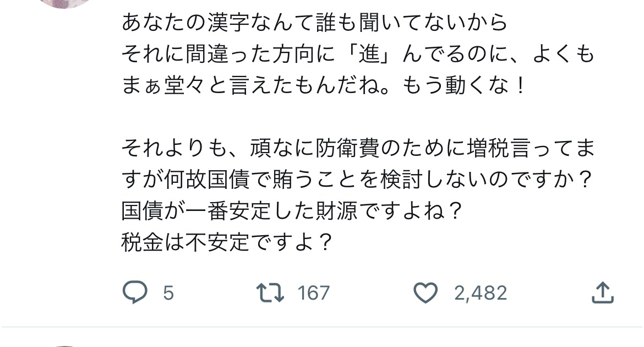The image size is (644, 347).
Task: Click the line starting with それに間違った方向に
Action: [358, 54]
